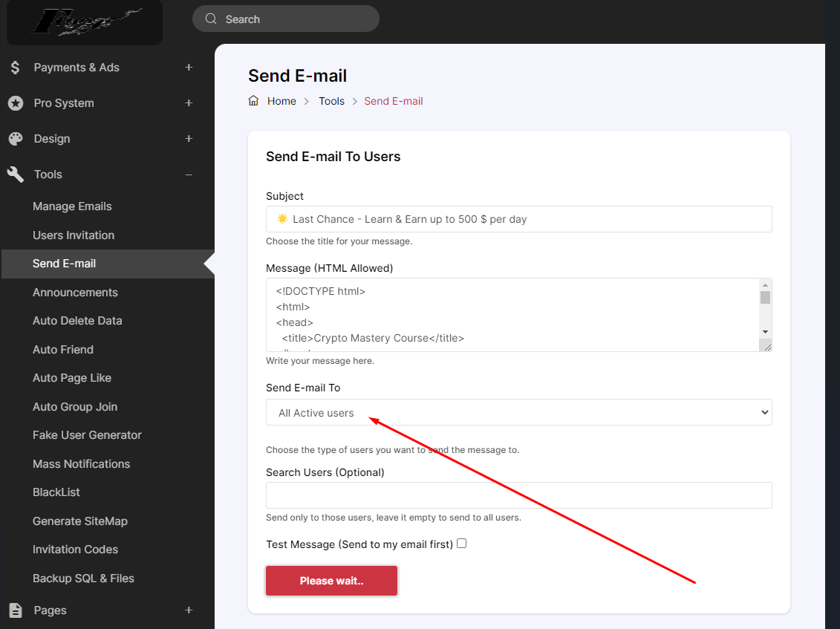Click the Send E-mail breadcrumb link
Image resolution: width=840 pixels, height=629 pixels.
click(x=394, y=101)
